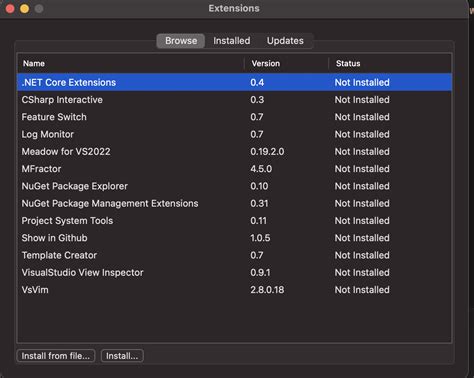Switch to the Updates tab
This screenshot has height=378, width=474.
tap(285, 41)
